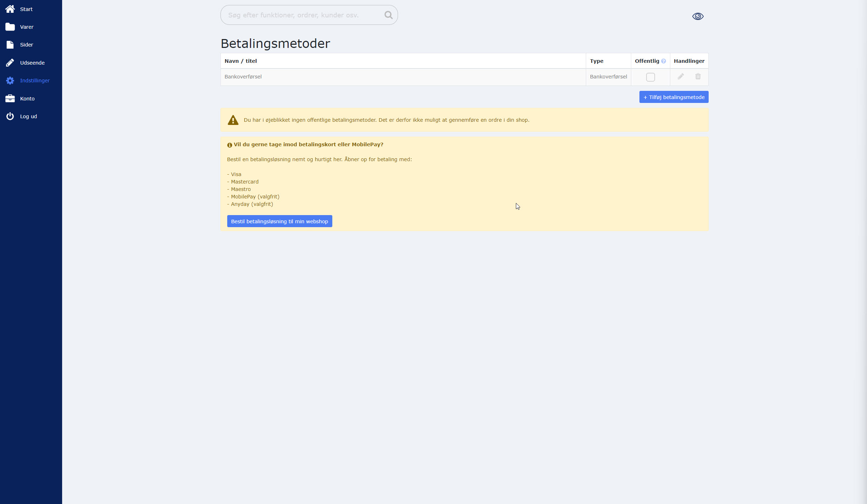Open the Varer menu item
This screenshot has width=867, height=504.
coord(27,27)
